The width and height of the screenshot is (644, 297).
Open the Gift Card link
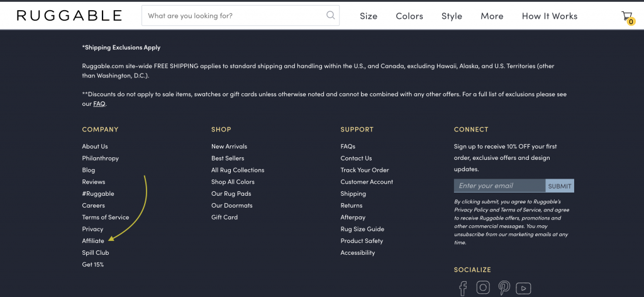225,217
